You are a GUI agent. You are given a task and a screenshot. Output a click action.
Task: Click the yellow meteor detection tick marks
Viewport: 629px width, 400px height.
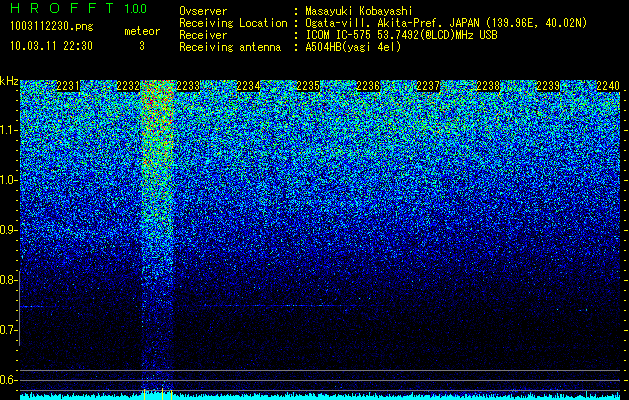pos(158,394)
